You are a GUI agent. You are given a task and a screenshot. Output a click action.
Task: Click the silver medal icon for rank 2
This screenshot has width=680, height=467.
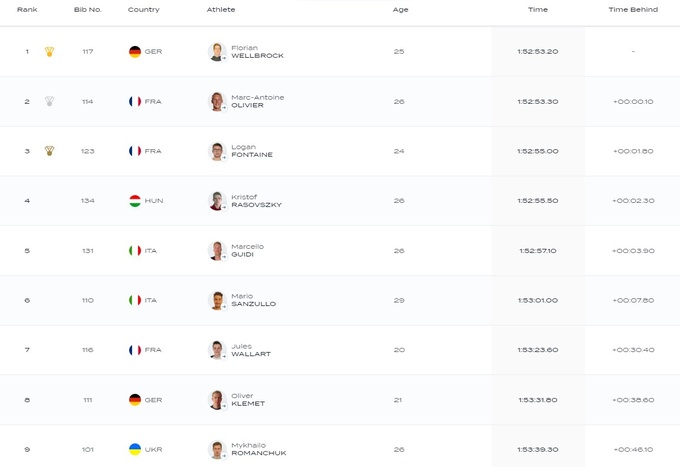click(49, 101)
